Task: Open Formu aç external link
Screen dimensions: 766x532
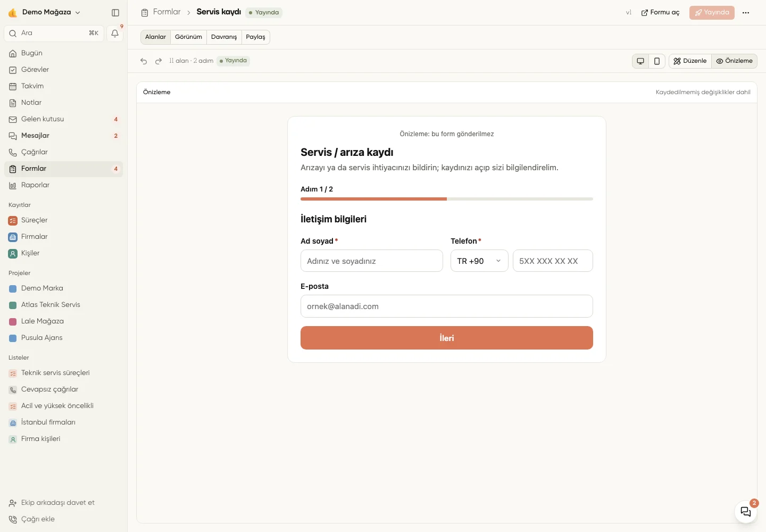Action: (660, 12)
